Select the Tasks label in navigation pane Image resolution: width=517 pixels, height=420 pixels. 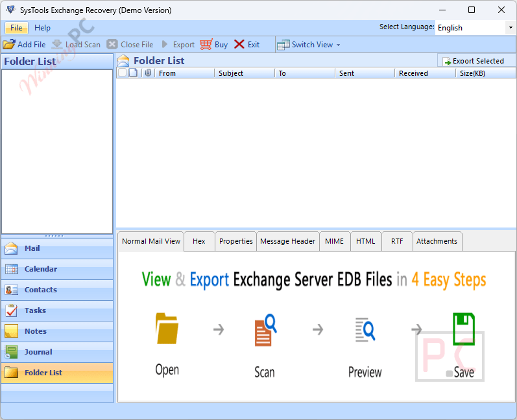pyautogui.click(x=35, y=310)
